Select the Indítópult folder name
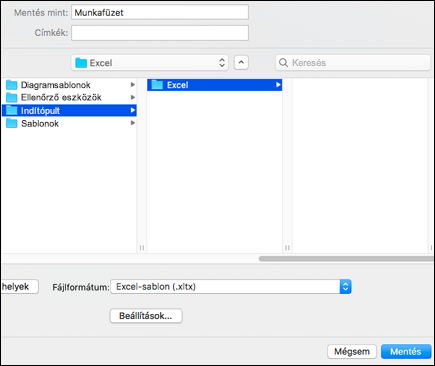 (40, 111)
